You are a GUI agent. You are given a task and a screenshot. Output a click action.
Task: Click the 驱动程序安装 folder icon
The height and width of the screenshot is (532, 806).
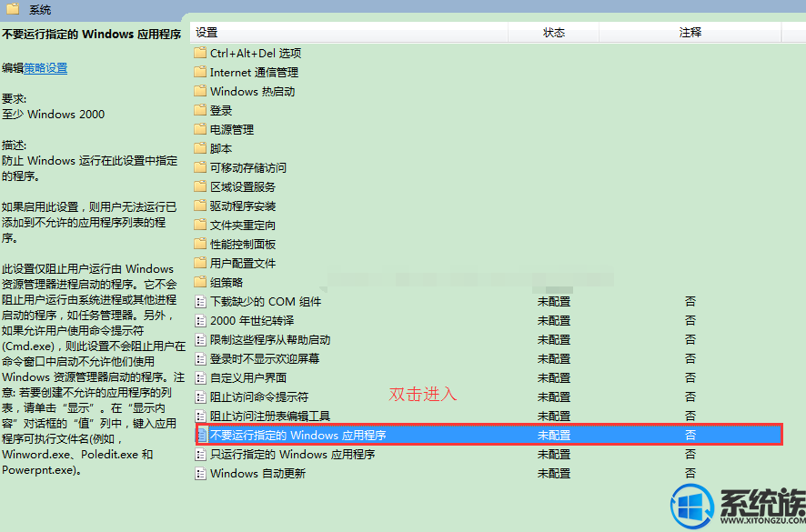pos(200,206)
